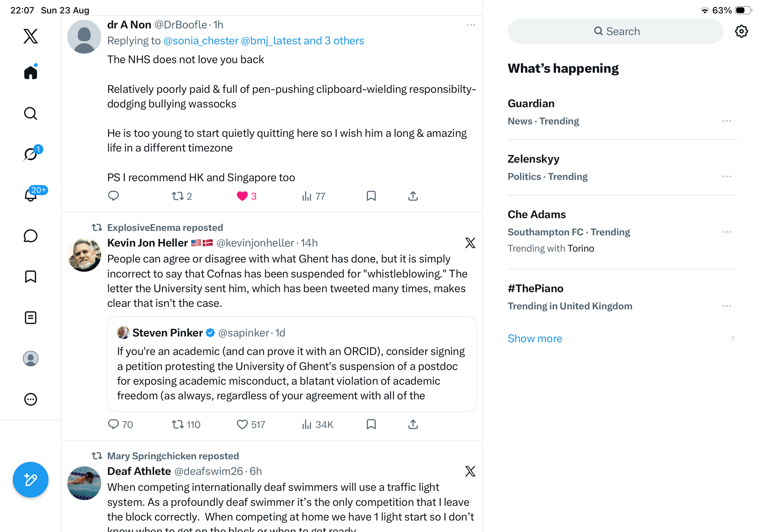The image size is (762, 532).
Task: Open Bookmarks in the left sidebar
Action: point(31,277)
